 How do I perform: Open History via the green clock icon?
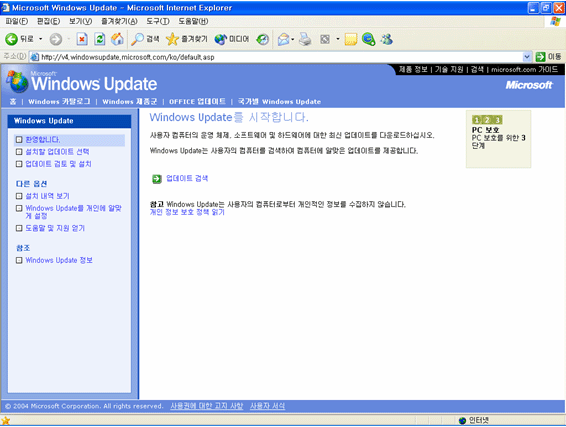[262, 39]
